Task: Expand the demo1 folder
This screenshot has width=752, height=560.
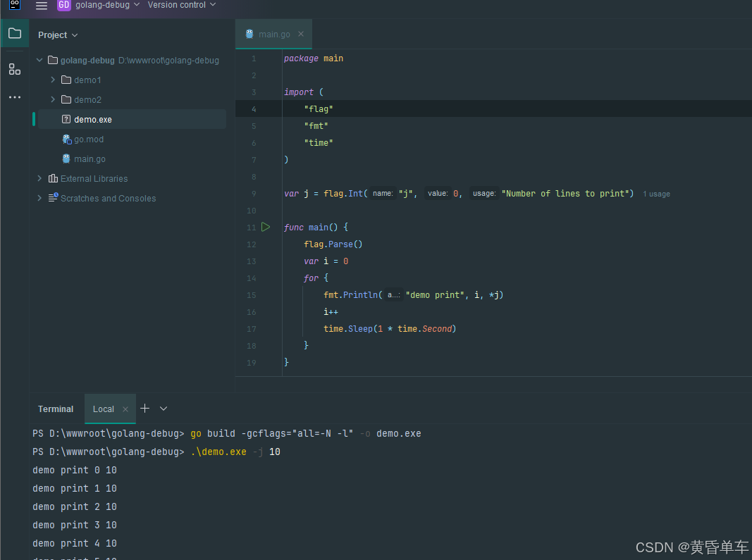Action: click(x=53, y=80)
